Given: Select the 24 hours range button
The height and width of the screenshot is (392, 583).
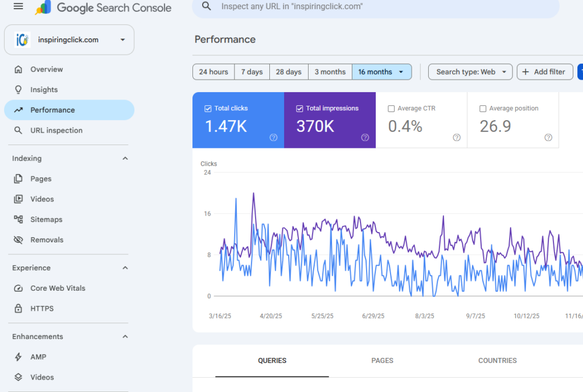Looking at the screenshot, I should (214, 72).
